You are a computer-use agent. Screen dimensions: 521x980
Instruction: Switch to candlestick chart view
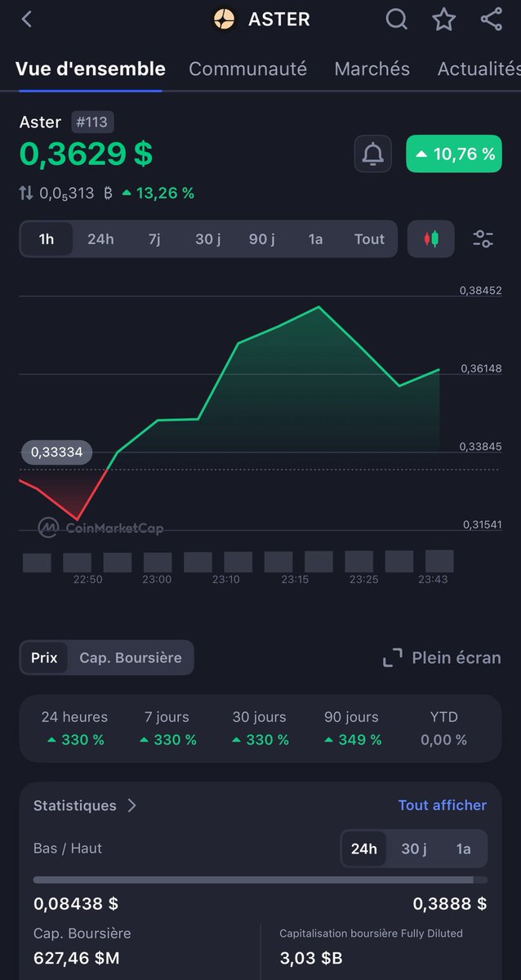(430, 239)
